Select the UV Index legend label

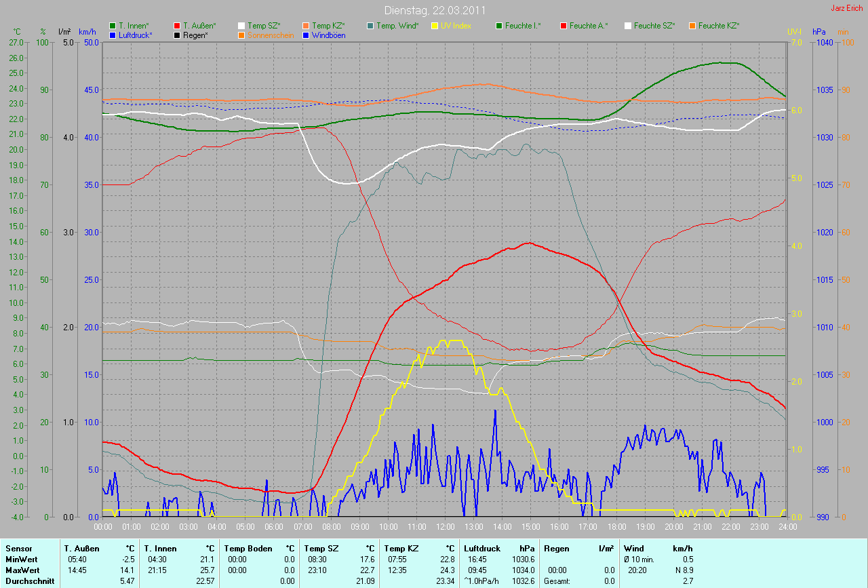456,26
